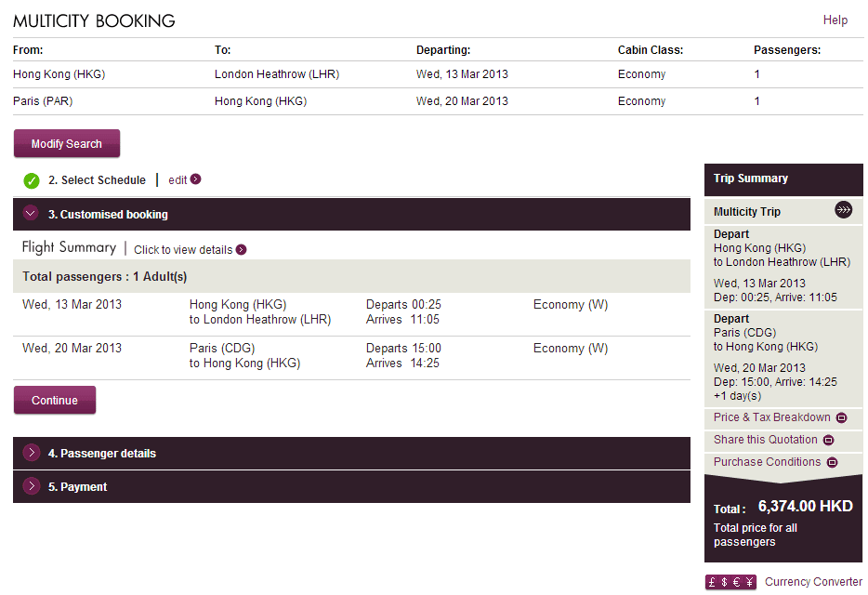Image resolution: width=868 pixels, height=595 pixels.
Task: Click the currency symbols icon
Action: pyautogui.click(x=732, y=582)
